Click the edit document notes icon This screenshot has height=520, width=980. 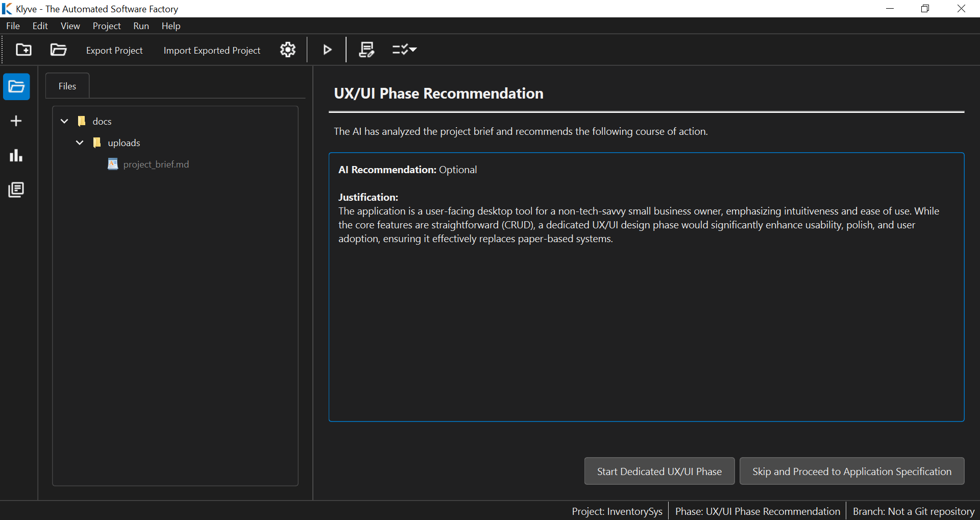point(366,50)
